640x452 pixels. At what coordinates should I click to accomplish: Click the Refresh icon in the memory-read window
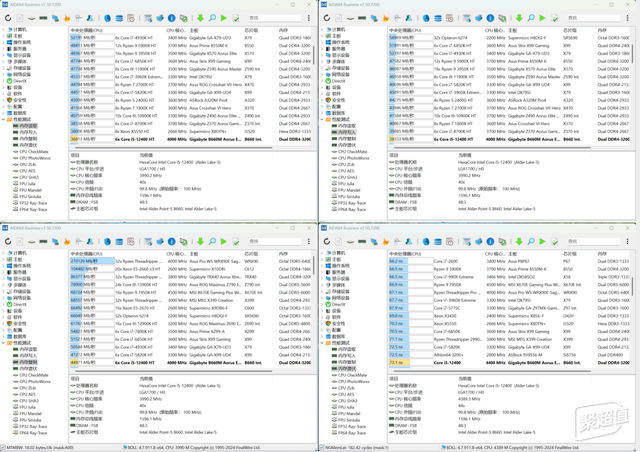coord(8,18)
